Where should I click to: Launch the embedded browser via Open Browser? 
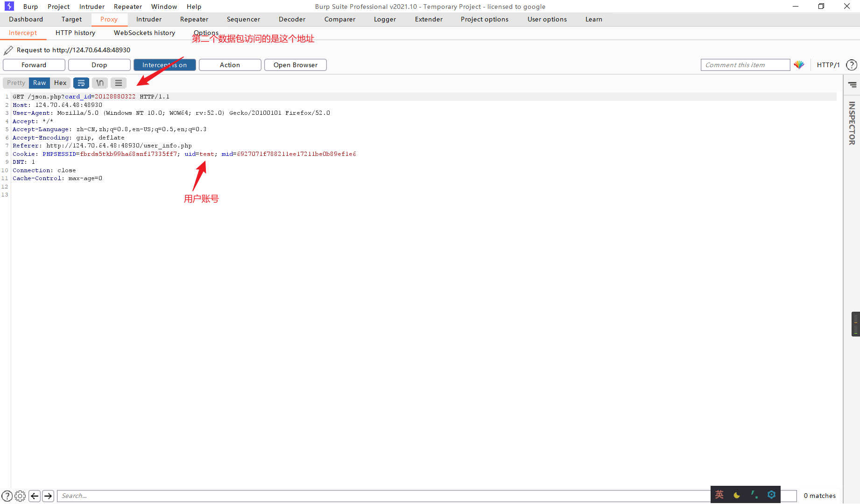296,65
